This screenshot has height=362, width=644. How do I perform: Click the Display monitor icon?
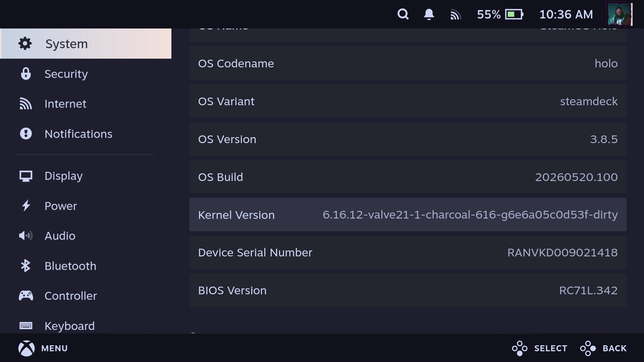click(x=26, y=176)
